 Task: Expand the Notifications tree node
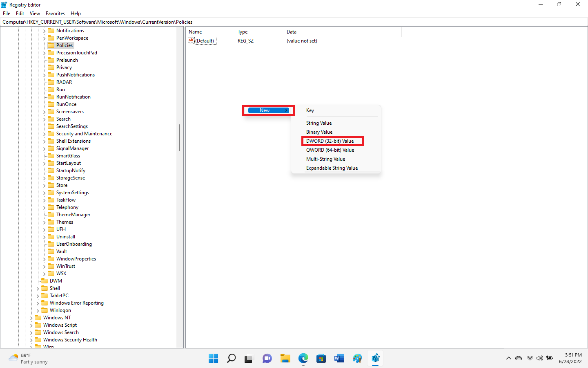(x=44, y=31)
